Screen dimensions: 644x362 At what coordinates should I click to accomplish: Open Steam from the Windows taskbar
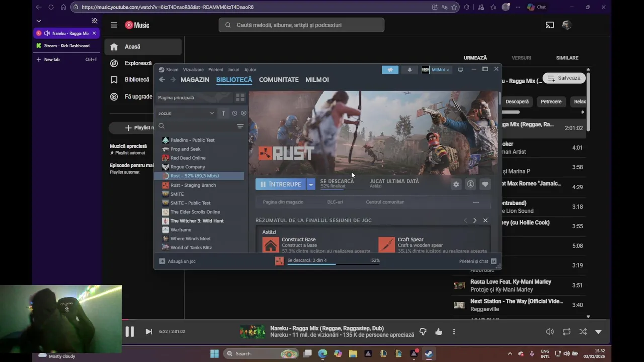[x=429, y=354]
